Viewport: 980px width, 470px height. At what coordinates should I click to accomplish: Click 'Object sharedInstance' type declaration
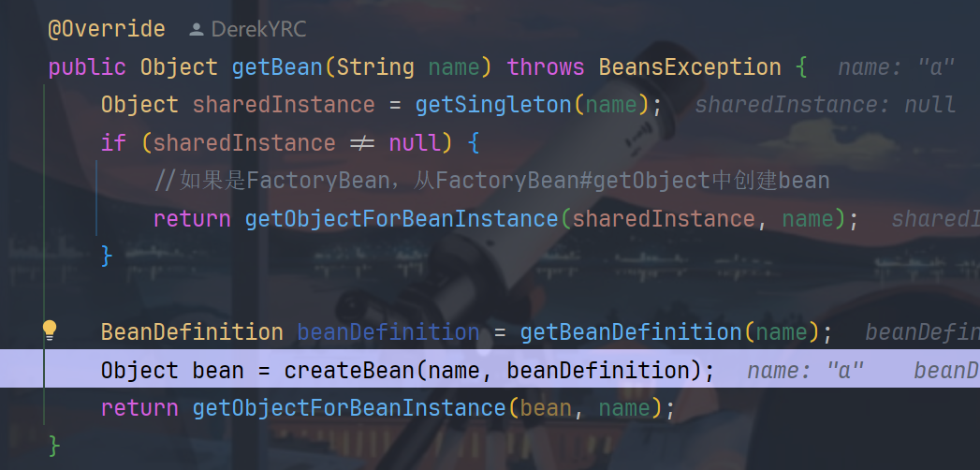238,105
